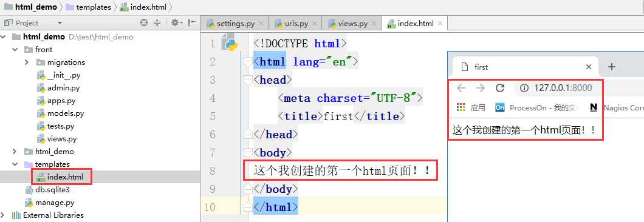Open the 应用 apps bookmark
Image resolution: width=644 pixels, height=222 pixels.
click(x=471, y=107)
